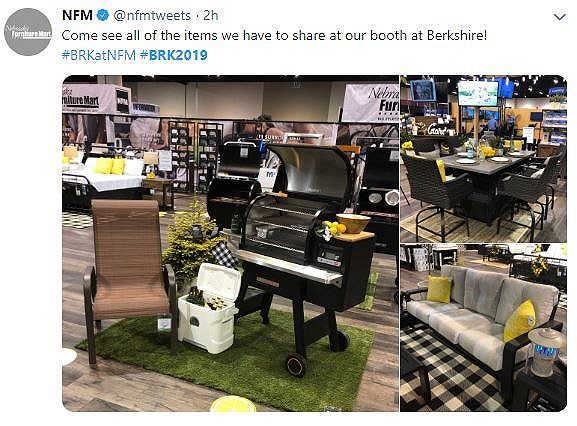Follow the bold #BRK2019 hashtag
The width and height of the screenshot is (577, 426).
click(x=174, y=55)
